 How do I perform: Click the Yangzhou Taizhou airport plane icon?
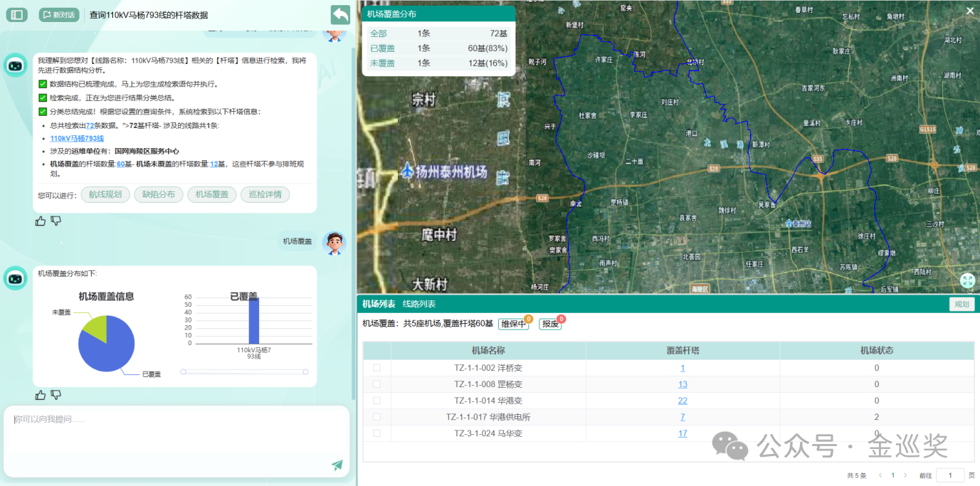(407, 171)
